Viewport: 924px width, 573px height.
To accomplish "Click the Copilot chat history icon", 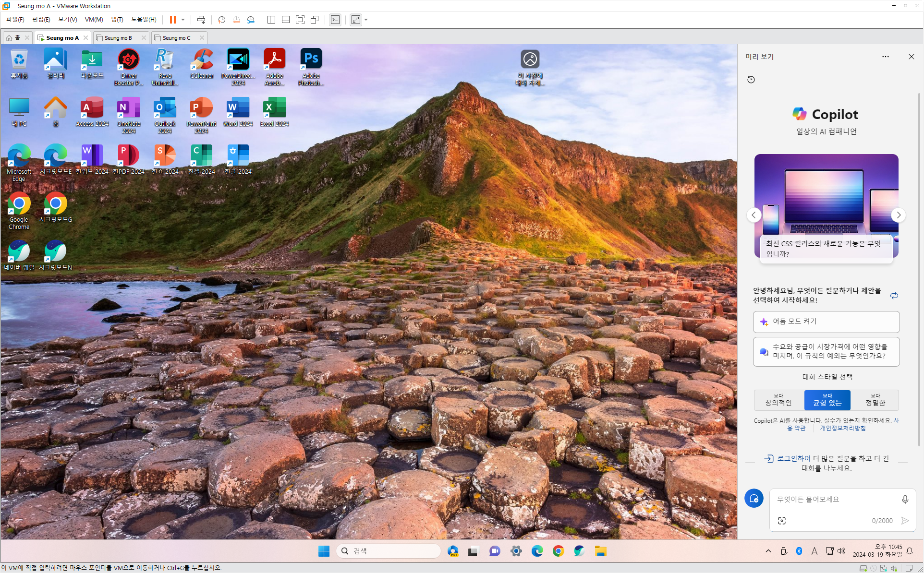I will click(x=751, y=80).
